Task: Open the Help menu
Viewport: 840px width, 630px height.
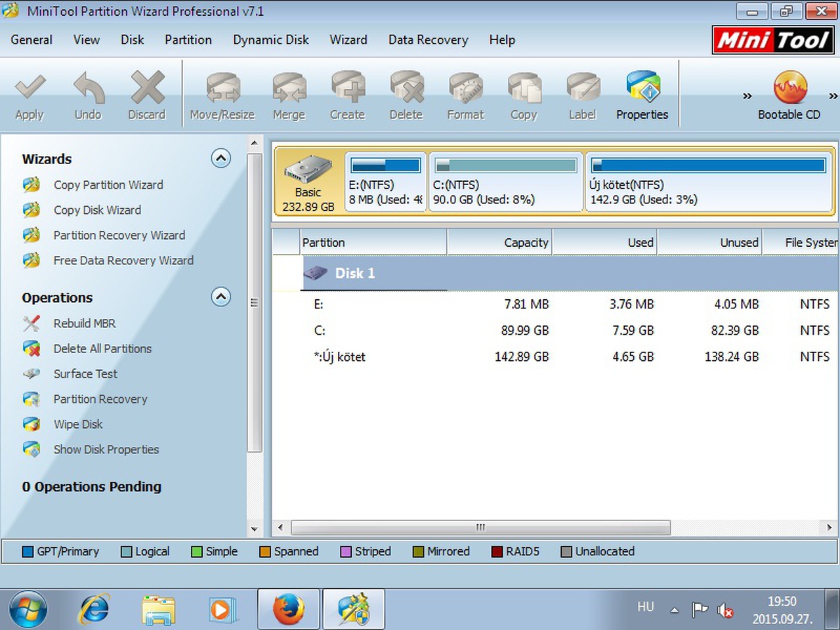Action: click(x=502, y=40)
